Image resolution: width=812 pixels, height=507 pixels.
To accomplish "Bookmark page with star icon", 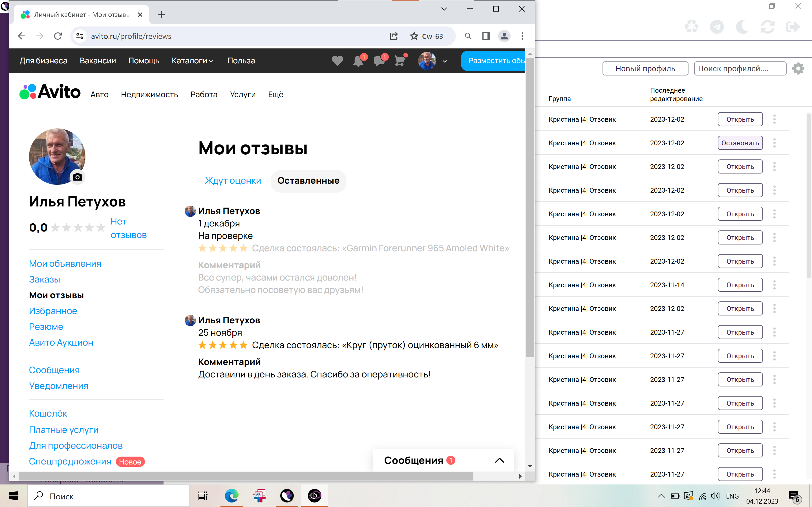I will click(414, 36).
